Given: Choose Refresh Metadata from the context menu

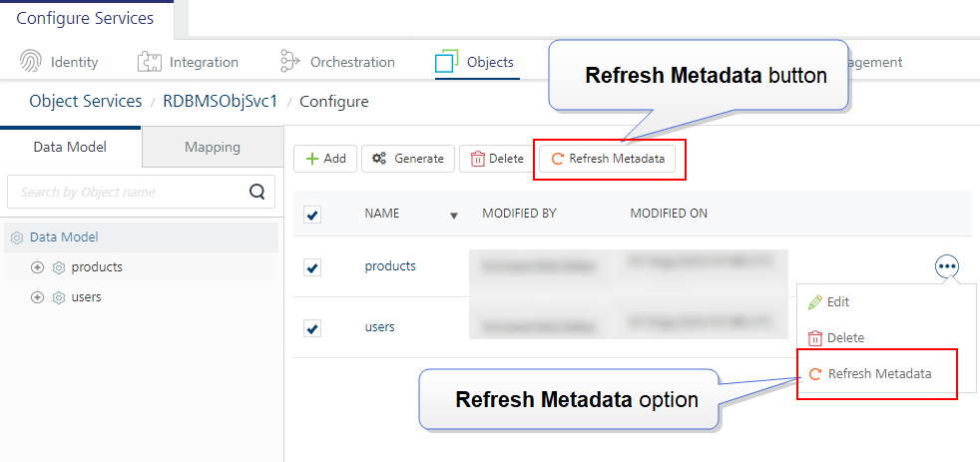Looking at the screenshot, I should [x=870, y=374].
